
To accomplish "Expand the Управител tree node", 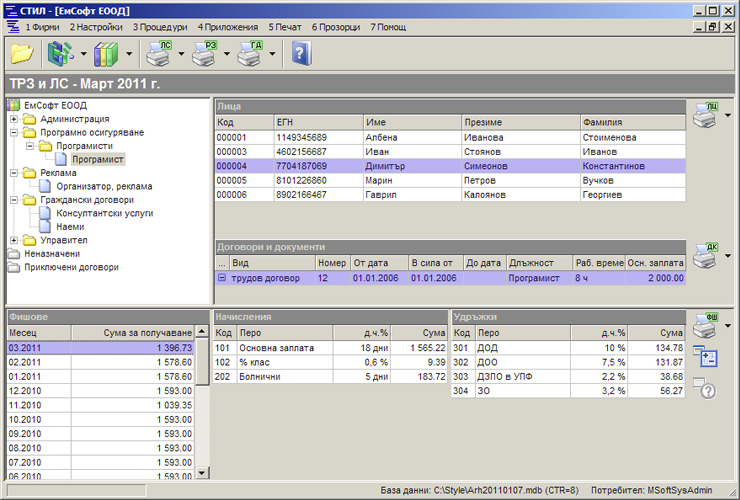I will [14, 240].
